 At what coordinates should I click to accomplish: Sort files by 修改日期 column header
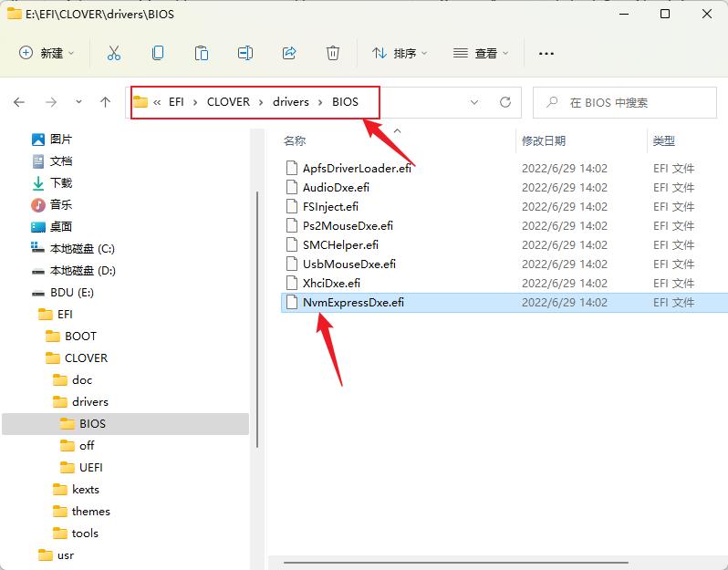544,140
